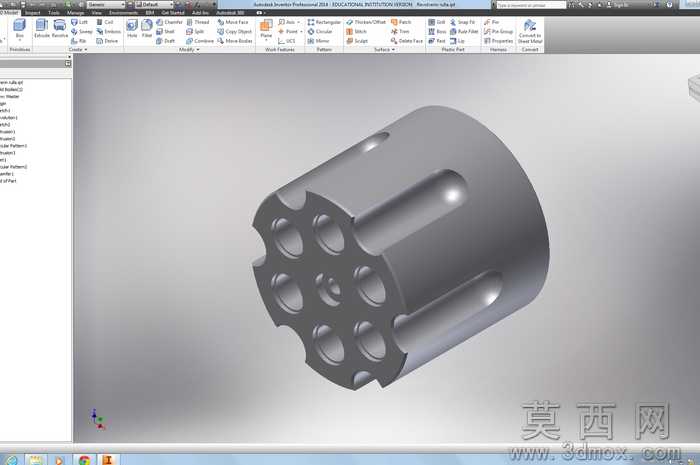Select the Lip tool

coord(458,41)
